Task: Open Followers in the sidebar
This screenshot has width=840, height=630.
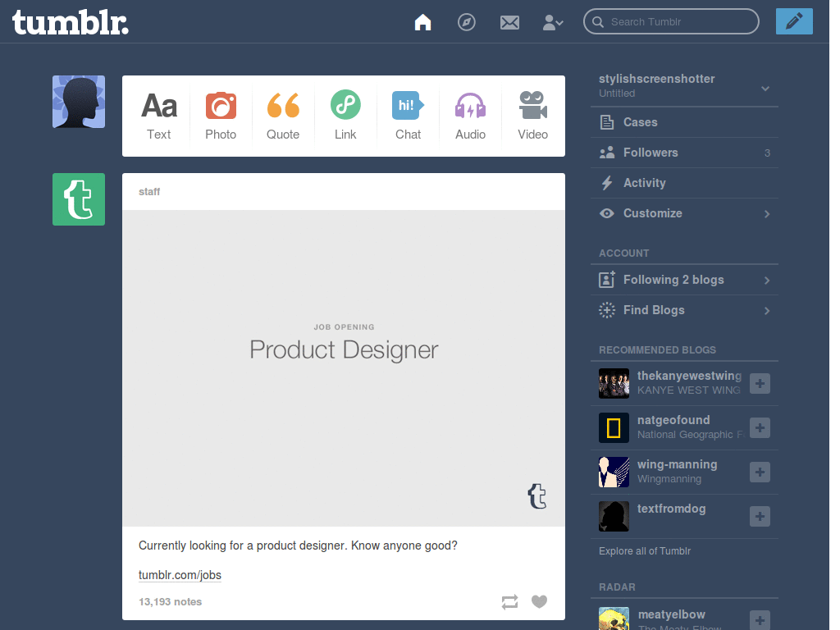Action: point(684,153)
